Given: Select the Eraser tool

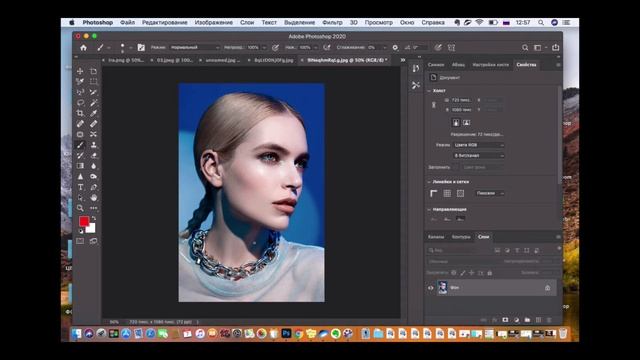Looking at the screenshot, I should [x=93, y=156].
